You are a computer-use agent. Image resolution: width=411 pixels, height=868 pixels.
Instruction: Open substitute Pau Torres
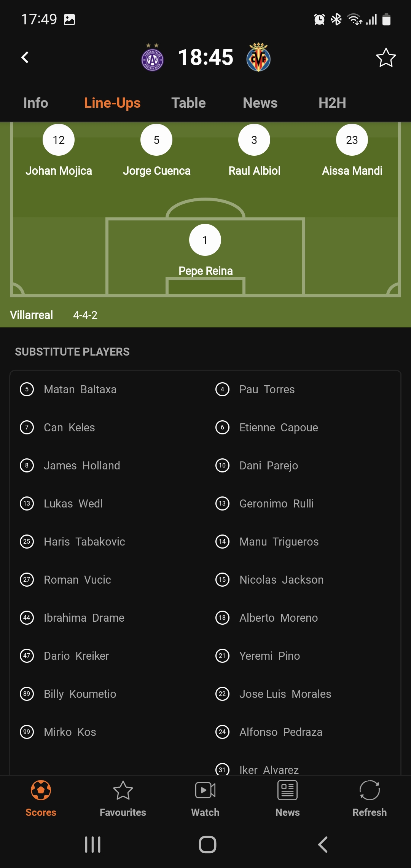(x=267, y=389)
